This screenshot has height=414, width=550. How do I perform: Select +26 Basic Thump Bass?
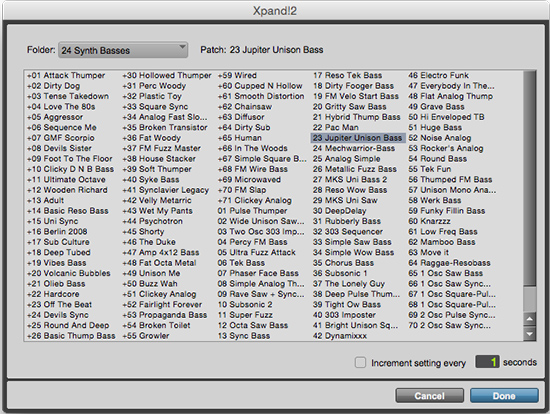(71, 336)
